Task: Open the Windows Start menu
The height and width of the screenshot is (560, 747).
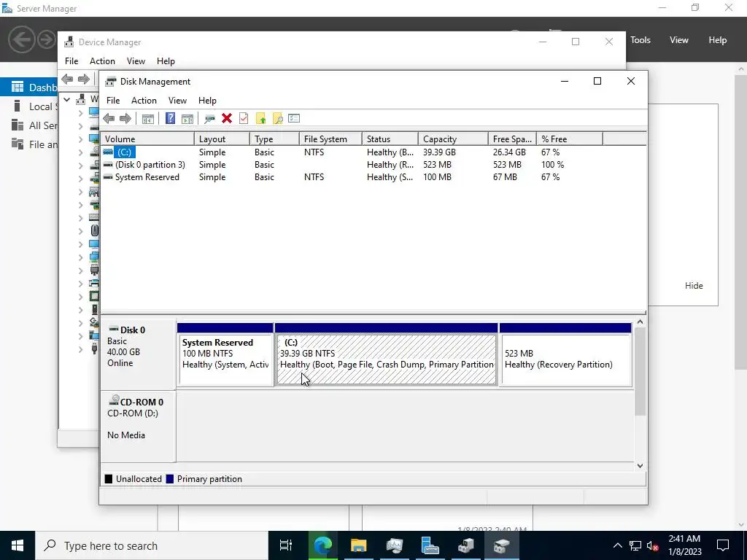Action: click(18, 545)
